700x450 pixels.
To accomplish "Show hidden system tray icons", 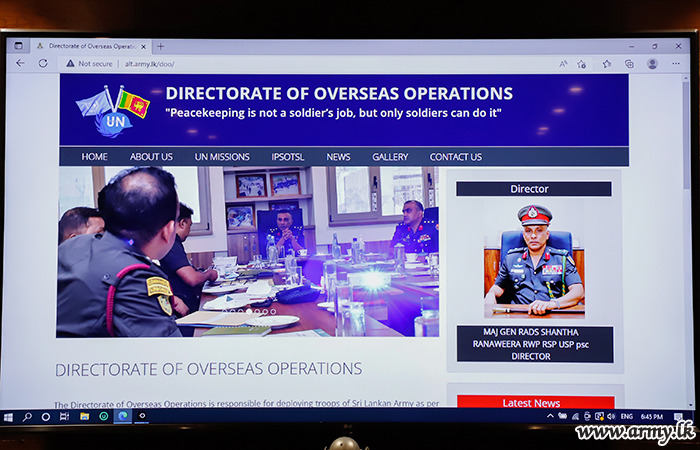I will tap(550, 416).
